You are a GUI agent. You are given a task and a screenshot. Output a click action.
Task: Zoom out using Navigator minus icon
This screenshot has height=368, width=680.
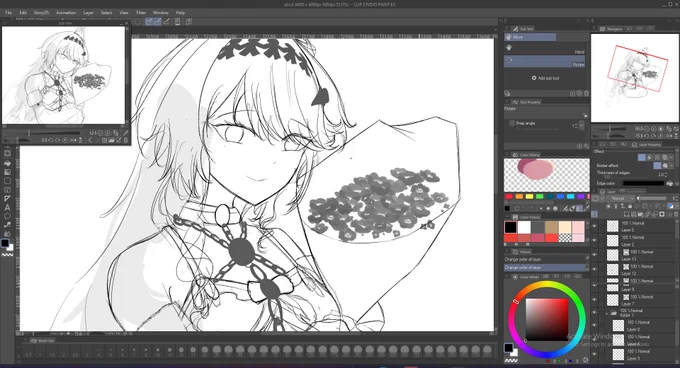coord(647,129)
